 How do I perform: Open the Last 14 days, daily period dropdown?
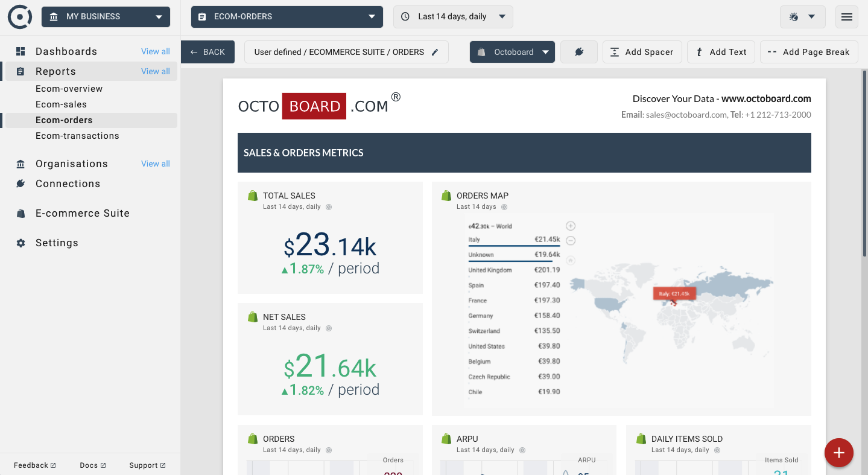click(x=454, y=17)
